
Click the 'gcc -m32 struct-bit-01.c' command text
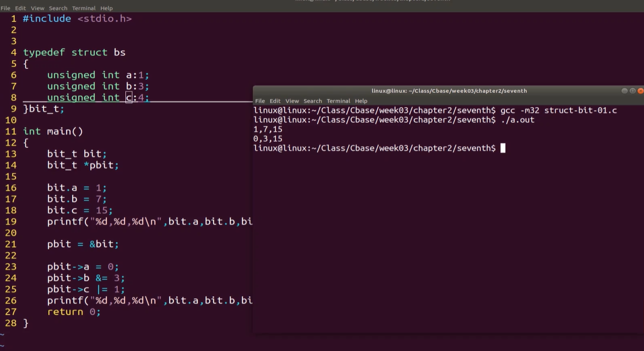pyautogui.click(x=558, y=110)
